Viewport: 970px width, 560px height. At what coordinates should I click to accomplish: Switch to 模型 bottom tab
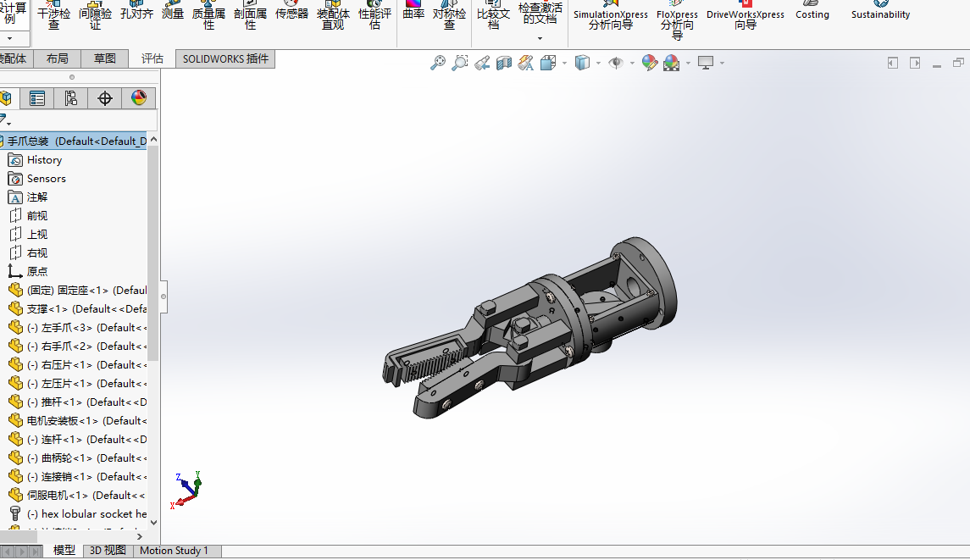[x=64, y=550]
